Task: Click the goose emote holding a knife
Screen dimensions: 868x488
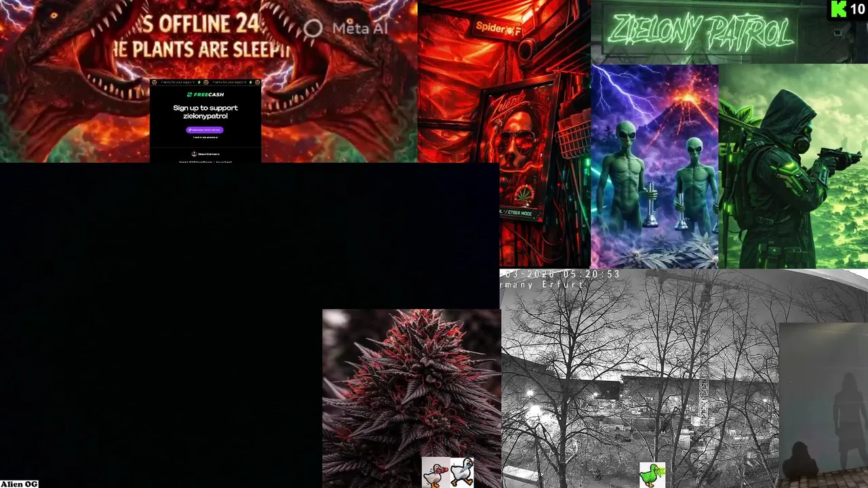Action: click(x=461, y=472)
